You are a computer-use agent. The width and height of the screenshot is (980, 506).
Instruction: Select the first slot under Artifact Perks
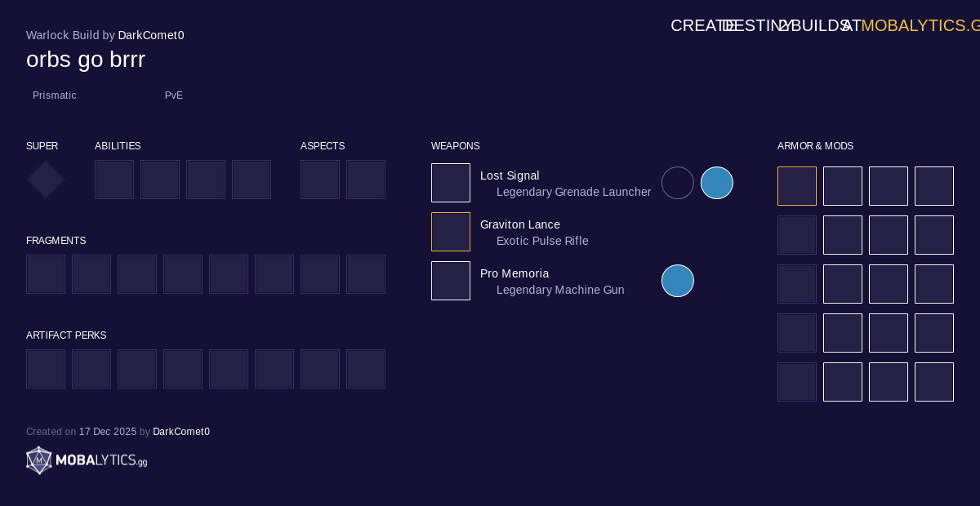(x=46, y=369)
